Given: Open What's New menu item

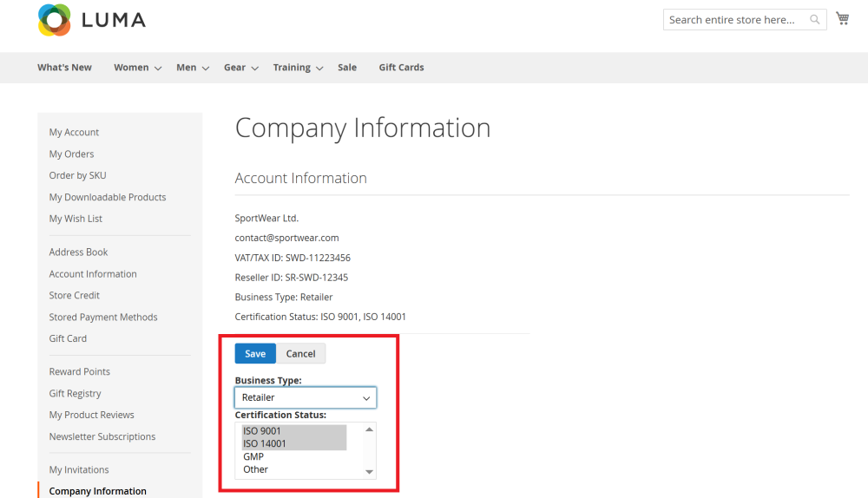Looking at the screenshot, I should [65, 68].
